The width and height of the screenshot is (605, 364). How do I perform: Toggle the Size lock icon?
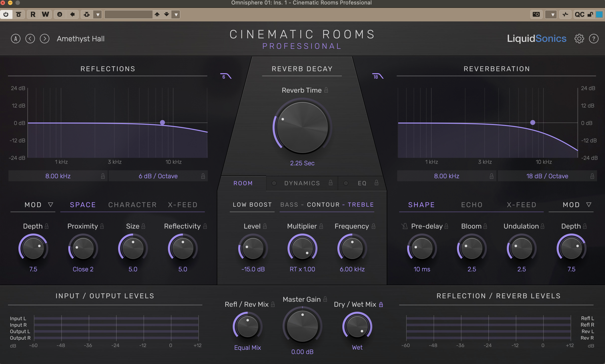point(143,226)
